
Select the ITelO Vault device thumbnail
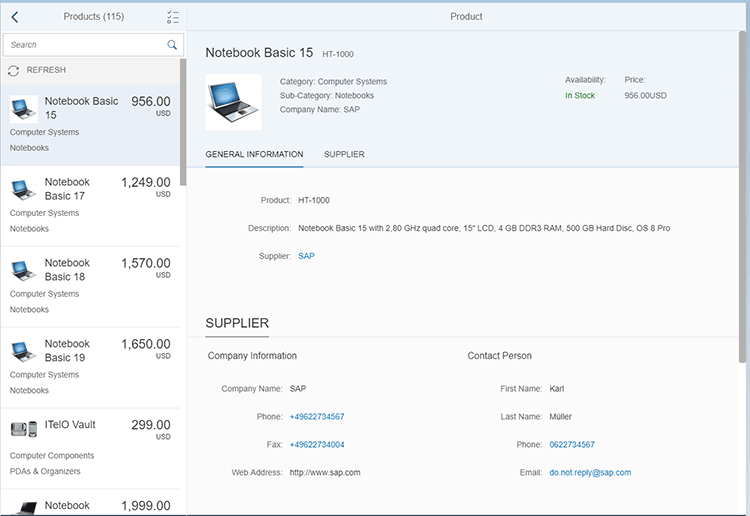point(23,429)
